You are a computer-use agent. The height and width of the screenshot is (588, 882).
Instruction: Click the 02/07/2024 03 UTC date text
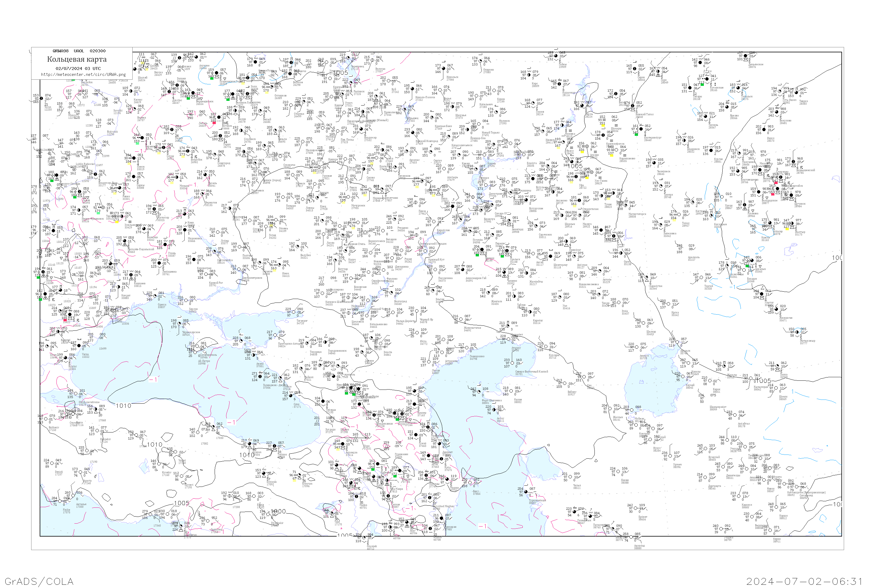click(x=78, y=69)
